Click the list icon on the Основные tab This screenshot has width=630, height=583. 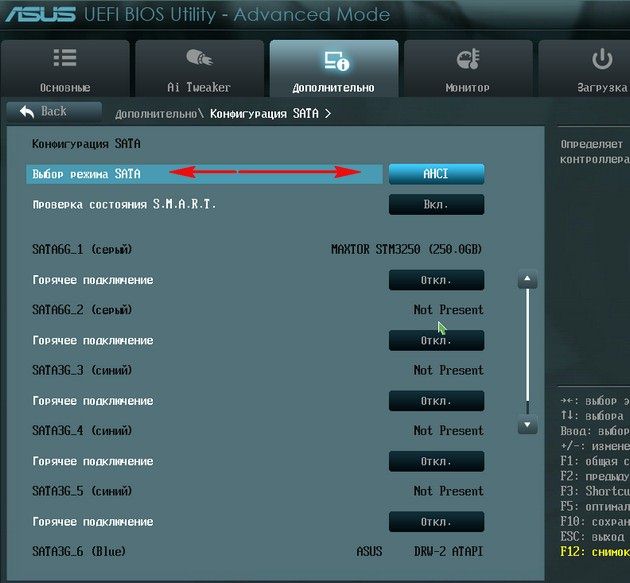[x=65, y=58]
